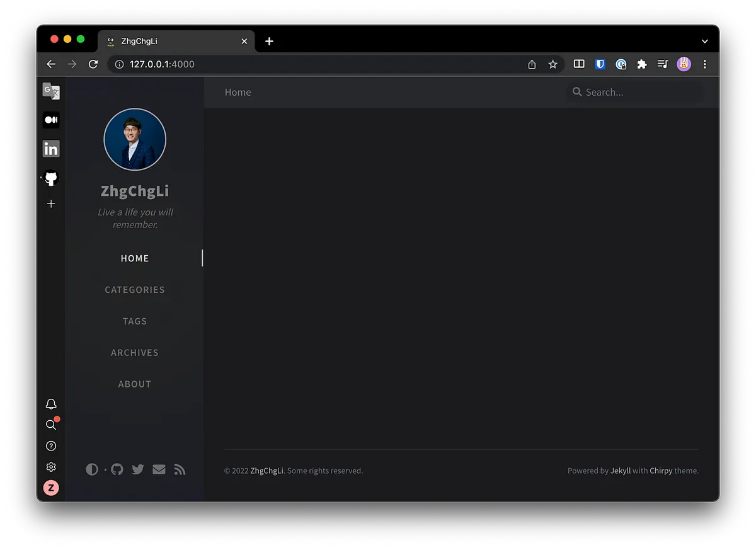
Task: Open notifications bell in side panel
Action: [x=51, y=404]
